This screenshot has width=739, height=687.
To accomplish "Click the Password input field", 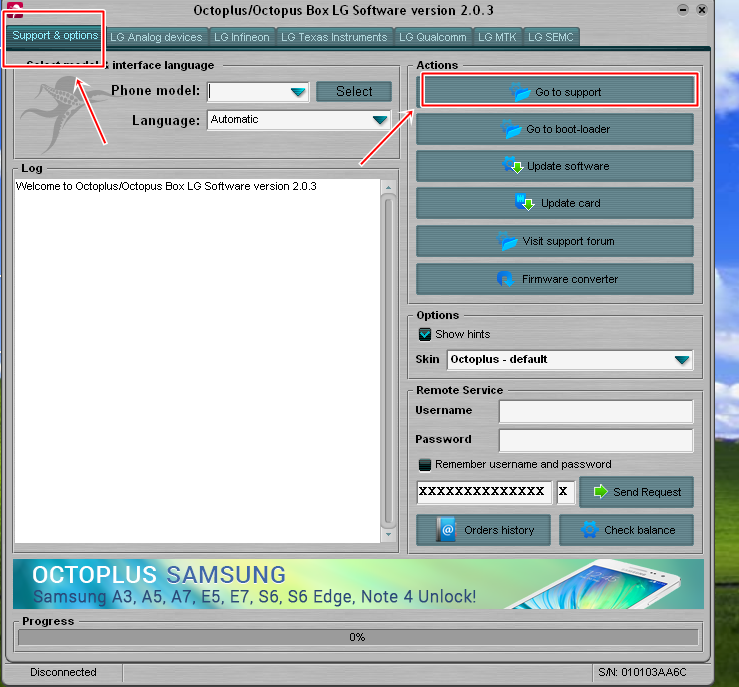I will click(x=596, y=440).
